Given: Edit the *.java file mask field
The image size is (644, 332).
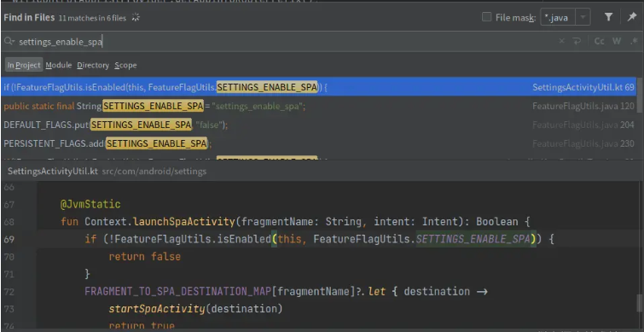Looking at the screenshot, I should (x=559, y=18).
